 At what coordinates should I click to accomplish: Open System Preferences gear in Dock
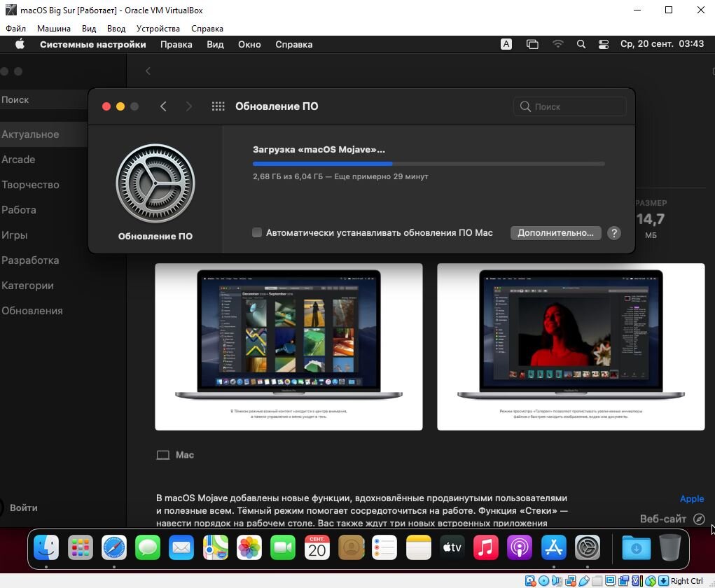click(x=588, y=547)
